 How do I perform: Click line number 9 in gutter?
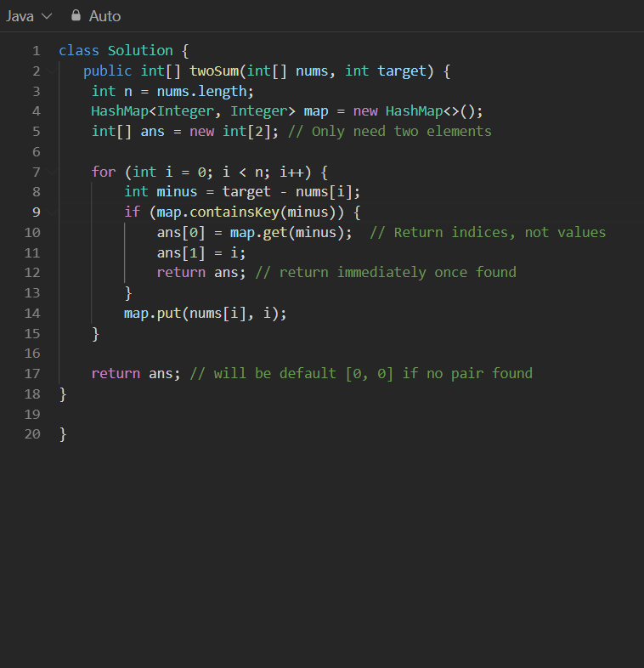pyautogui.click(x=37, y=212)
